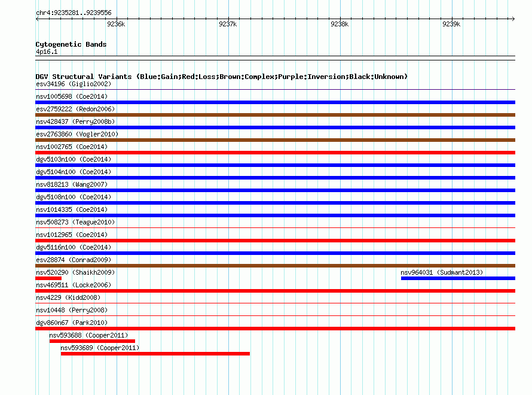Open the esv2759222 (Redon2006) variant label
The width and height of the screenshot is (532, 395).
[x=75, y=109]
